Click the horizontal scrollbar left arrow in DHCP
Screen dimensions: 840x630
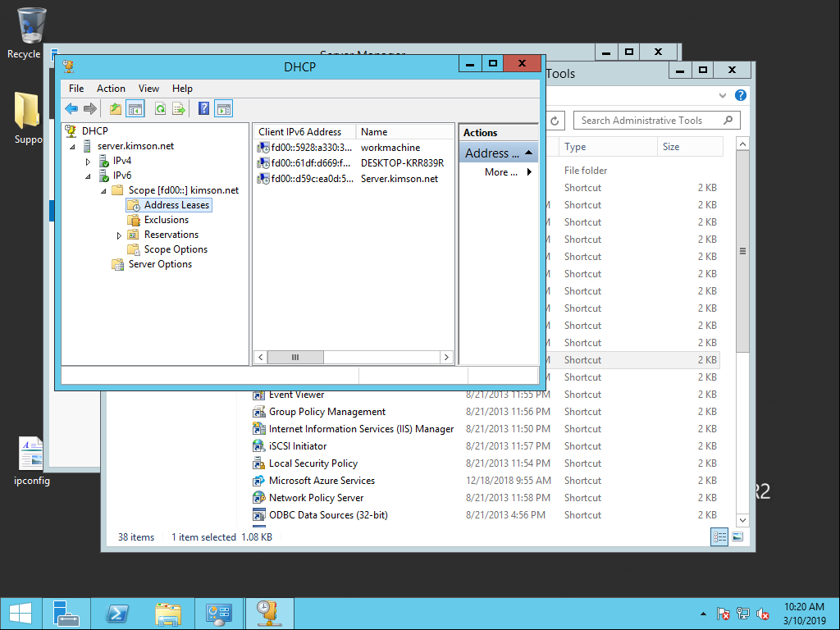[261, 358]
